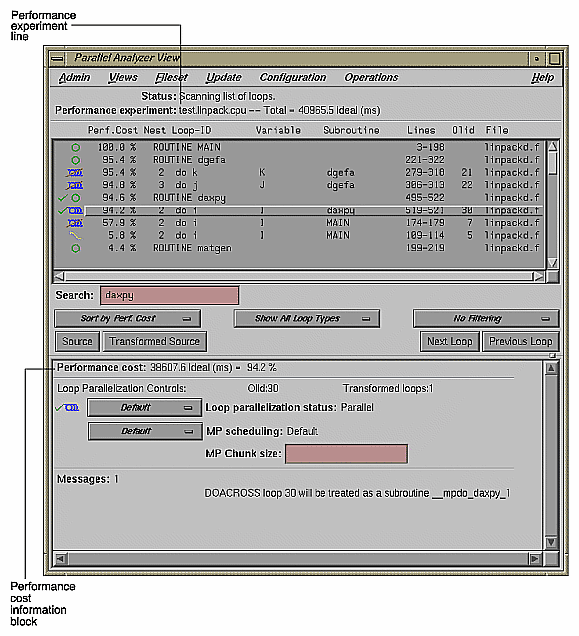
Task: Click the loop icon on the 94.2 % row
Action: click(75, 211)
